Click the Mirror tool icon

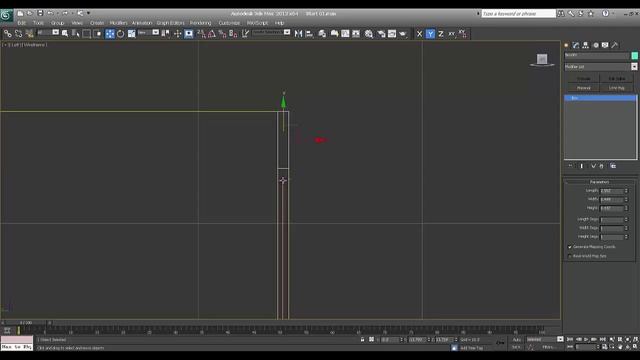click(298, 34)
